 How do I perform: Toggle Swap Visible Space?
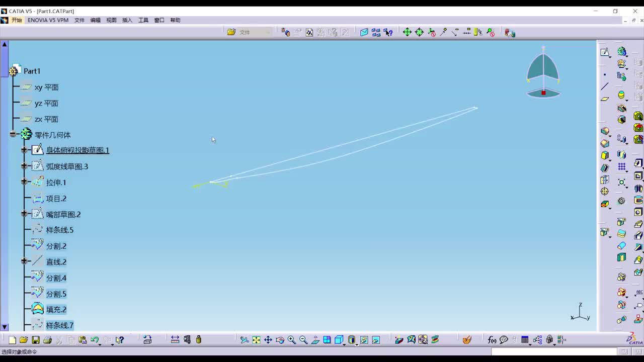(x=376, y=340)
